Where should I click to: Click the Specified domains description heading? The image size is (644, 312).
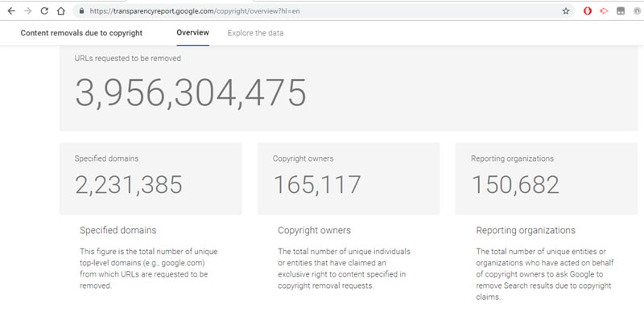coord(118,230)
